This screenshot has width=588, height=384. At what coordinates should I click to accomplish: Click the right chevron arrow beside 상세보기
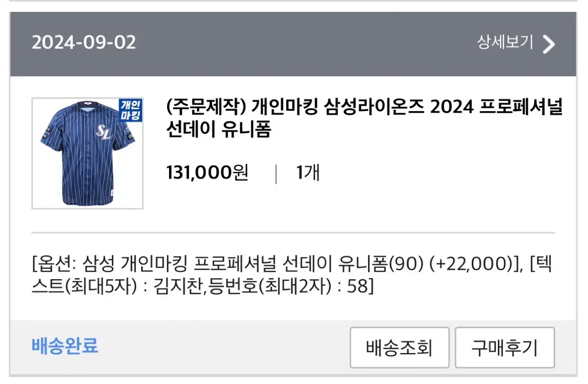pyautogui.click(x=549, y=44)
